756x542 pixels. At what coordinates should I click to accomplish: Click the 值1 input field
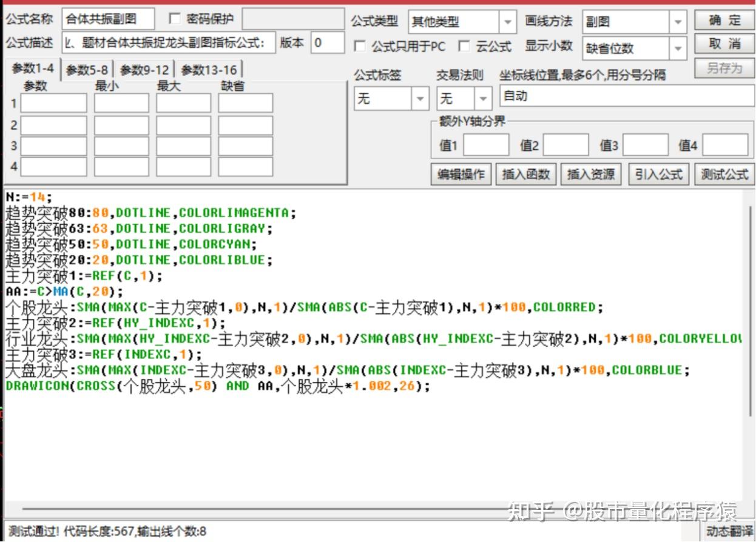click(x=486, y=146)
